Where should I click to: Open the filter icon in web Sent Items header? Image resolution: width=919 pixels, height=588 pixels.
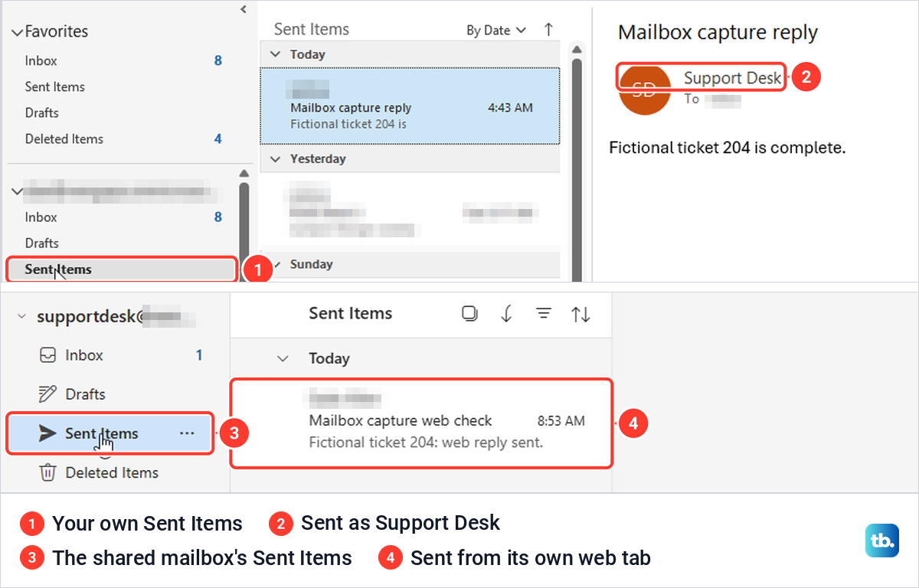(x=544, y=314)
